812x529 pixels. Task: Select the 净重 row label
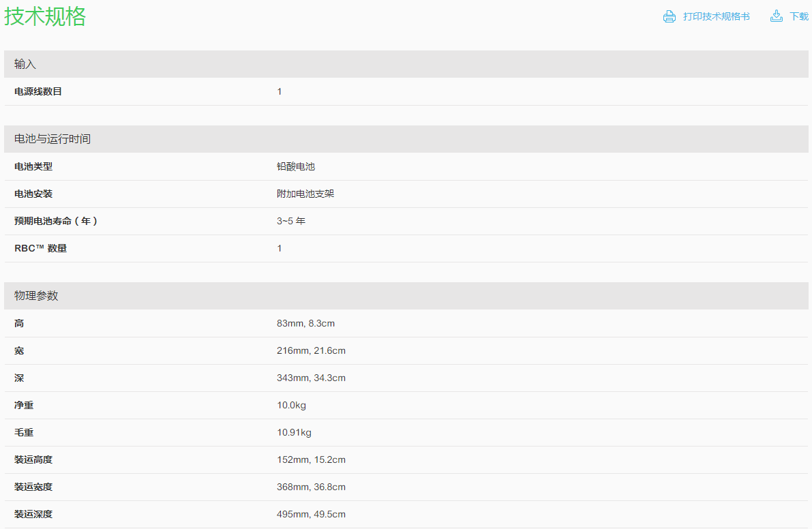pyautogui.click(x=24, y=405)
